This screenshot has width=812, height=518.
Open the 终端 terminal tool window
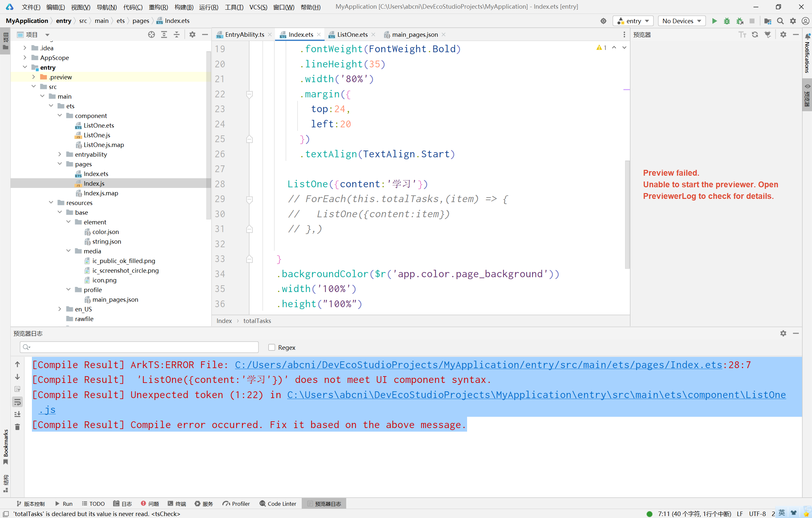click(x=177, y=503)
